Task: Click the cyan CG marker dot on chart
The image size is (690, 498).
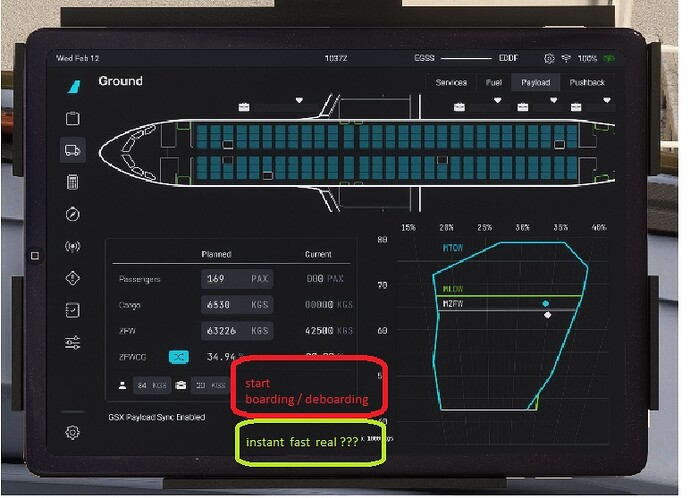Action: [546, 304]
